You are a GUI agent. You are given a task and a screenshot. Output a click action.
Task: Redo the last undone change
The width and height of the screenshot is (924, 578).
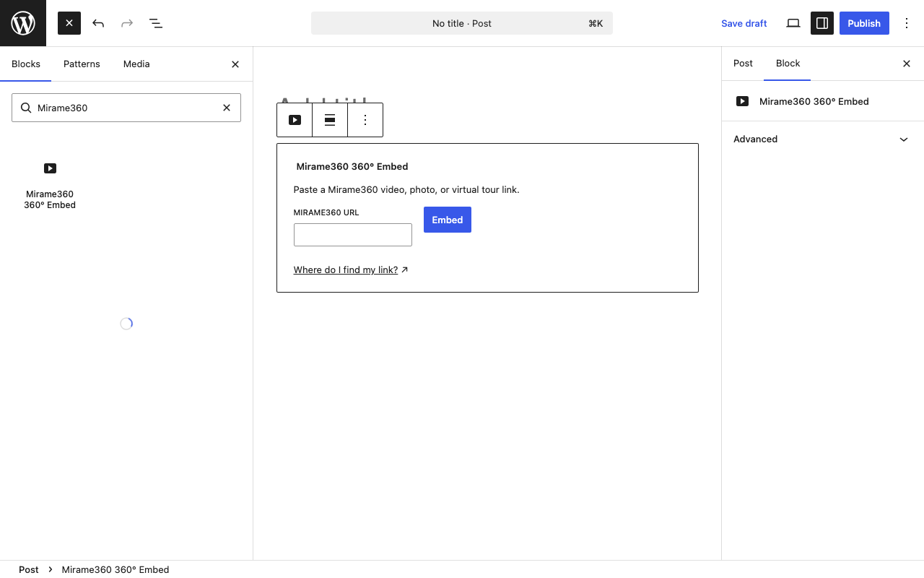[127, 23]
